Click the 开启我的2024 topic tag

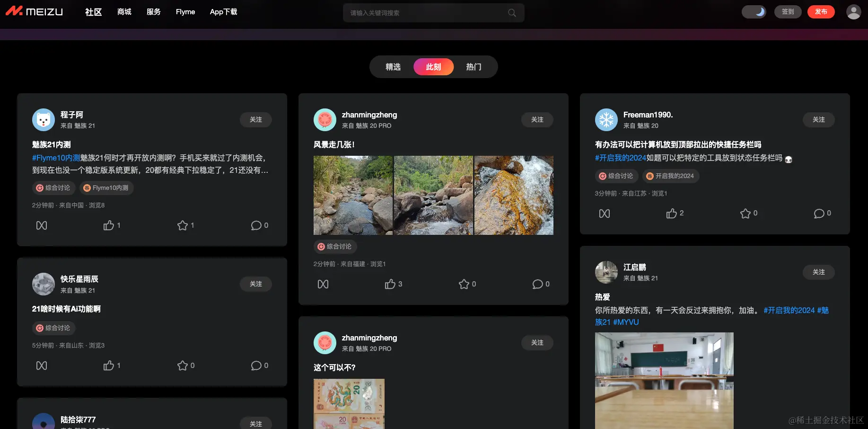[x=670, y=176]
